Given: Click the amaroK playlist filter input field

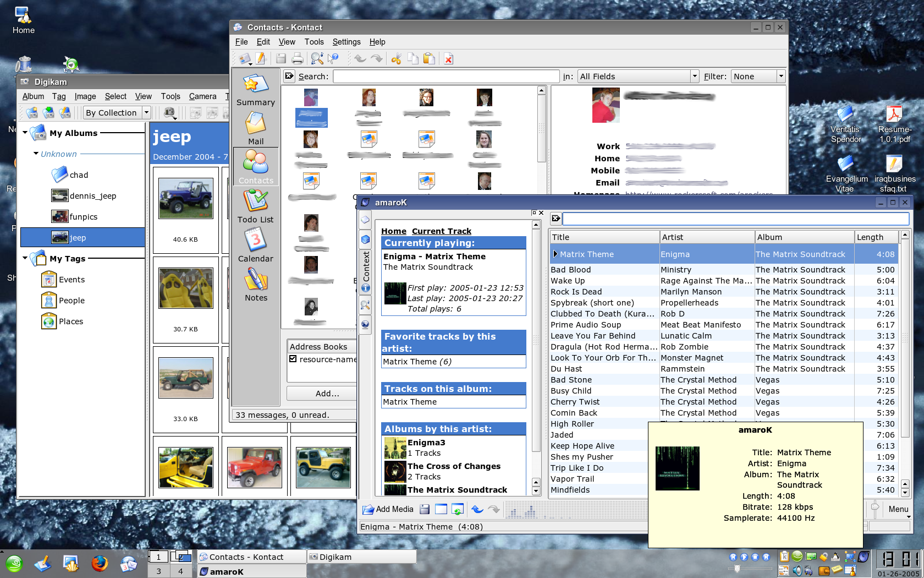Looking at the screenshot, I should tap(736, 219).
